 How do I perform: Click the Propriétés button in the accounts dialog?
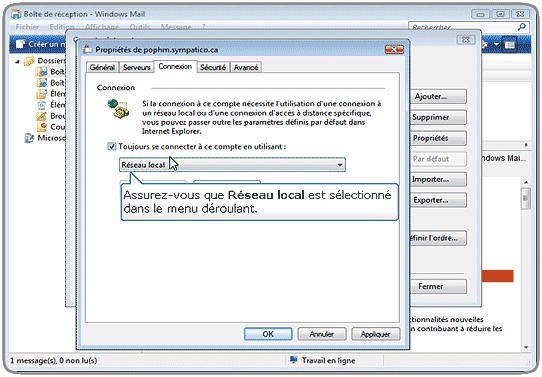439,138
